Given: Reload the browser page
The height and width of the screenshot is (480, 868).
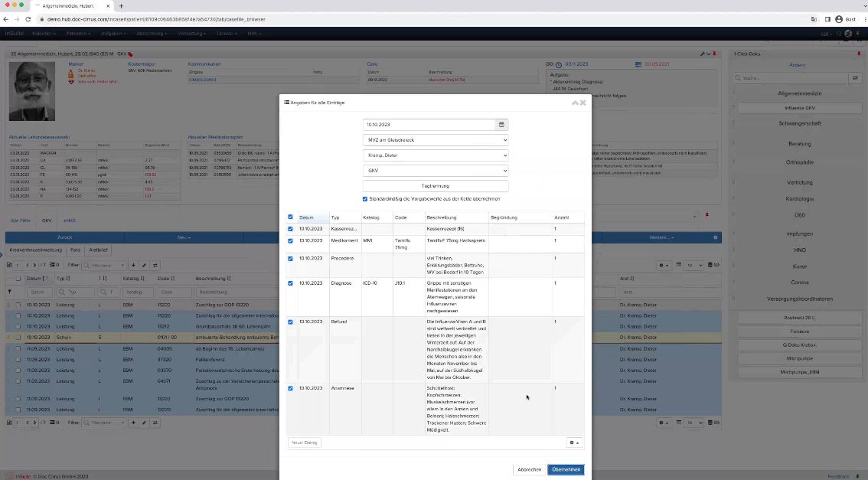Looking at the screenshot, I should 28,19.
